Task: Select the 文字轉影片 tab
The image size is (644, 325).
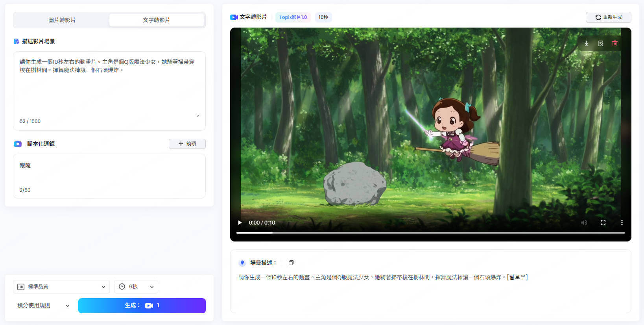Action: point(156,20)
